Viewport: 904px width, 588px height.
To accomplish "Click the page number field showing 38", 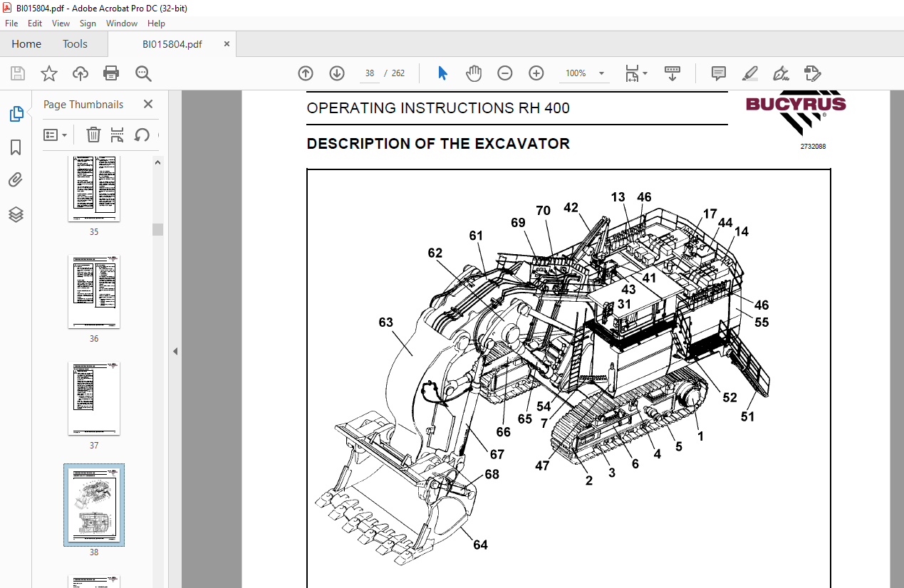I will pyautogui.click(x=370, y=73).
